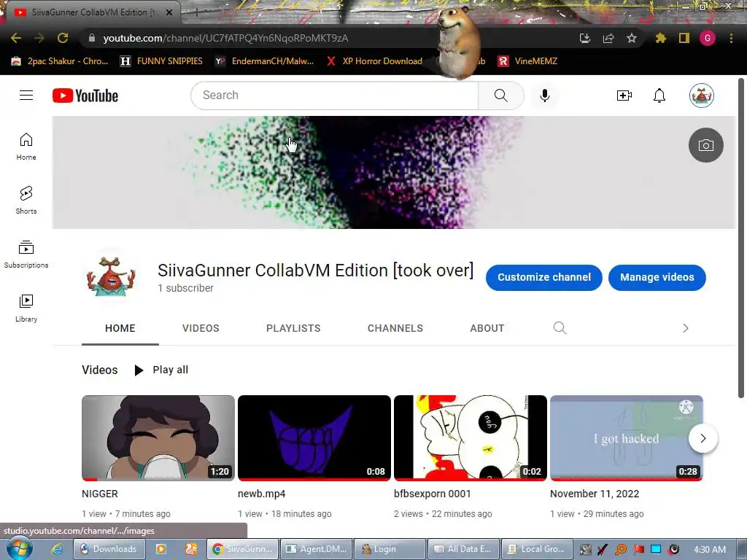Switch to the CHANNELS tab

(395, 328)
